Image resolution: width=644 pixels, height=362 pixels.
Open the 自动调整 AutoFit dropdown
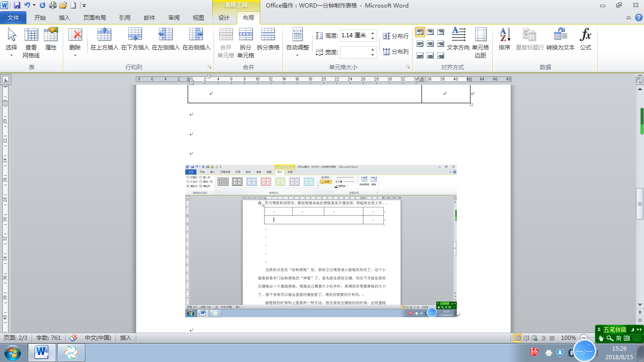297,42
